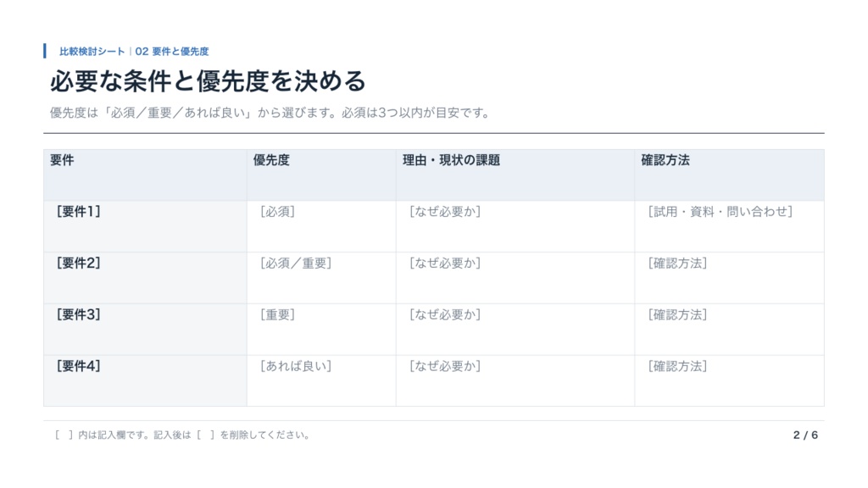This screenshot has width=868, height=488.
Task: Click [なぜ必要か] in the 要件4 row
Action: click(445, 366)
